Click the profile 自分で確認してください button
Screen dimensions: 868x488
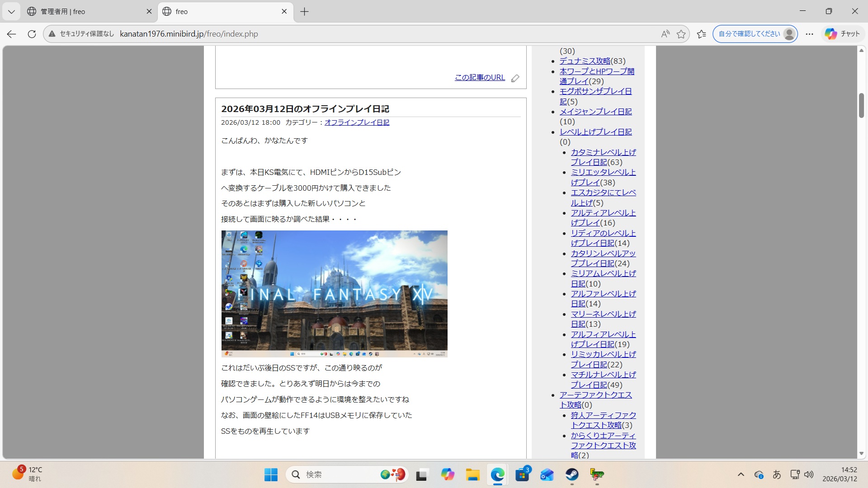pyautogui.click(x=755, y=34)
